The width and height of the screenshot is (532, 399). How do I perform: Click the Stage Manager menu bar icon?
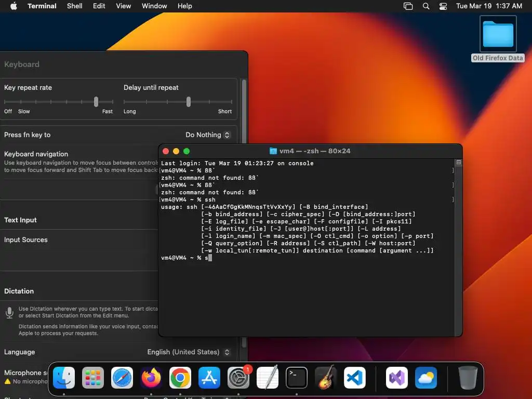click(408, 6)
